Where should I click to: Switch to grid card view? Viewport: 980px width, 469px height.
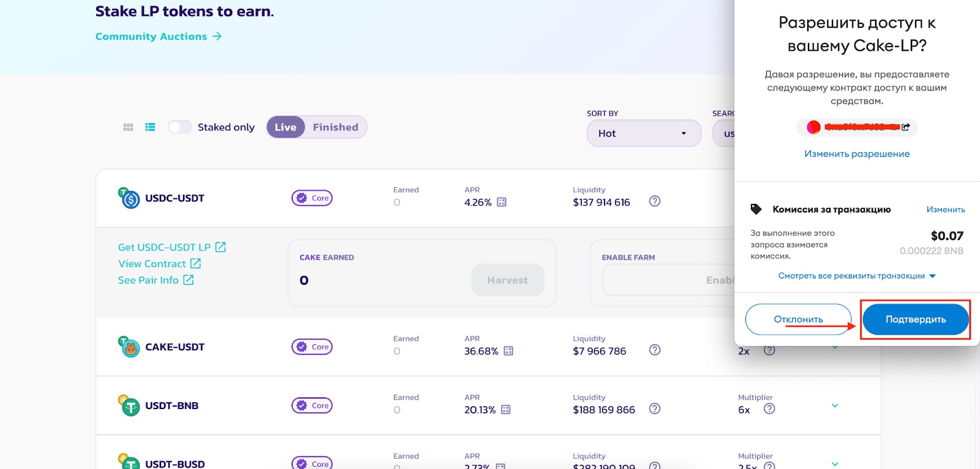(x=128, y=127)
